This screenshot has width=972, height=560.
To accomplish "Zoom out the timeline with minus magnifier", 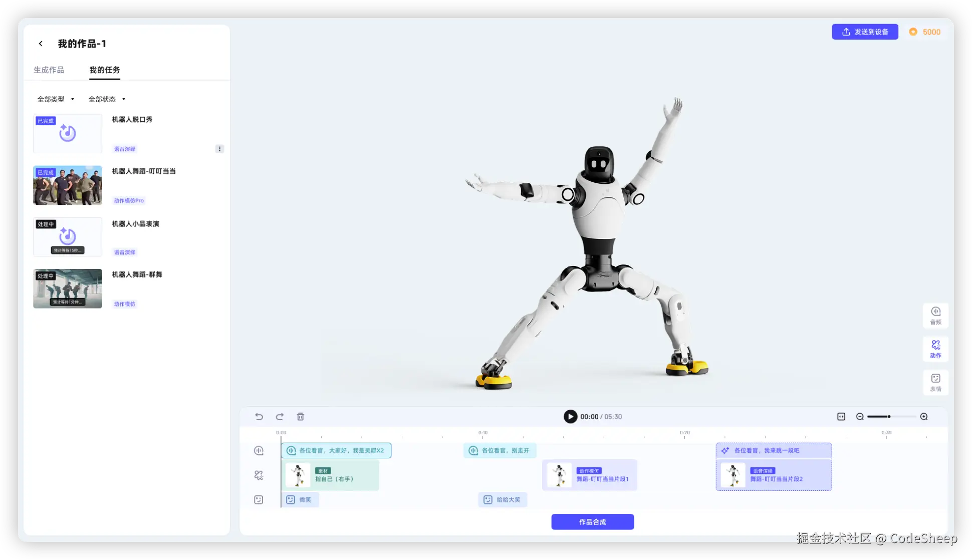I will pos(860,417).
